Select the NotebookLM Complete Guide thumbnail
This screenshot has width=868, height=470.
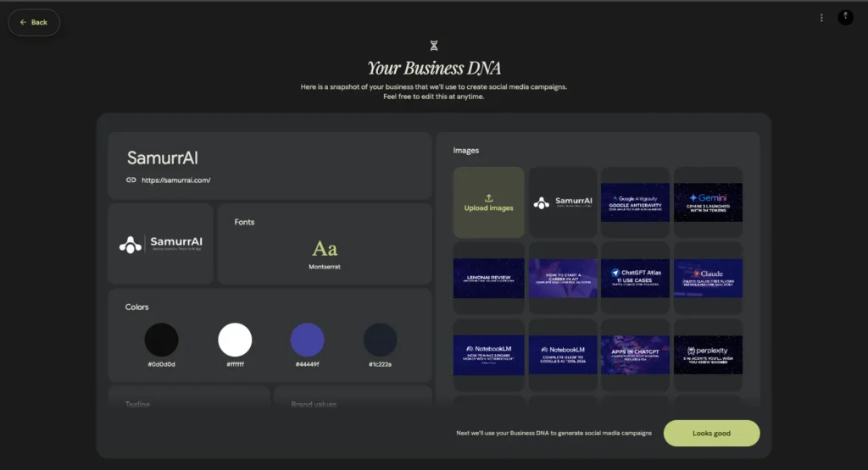(x=563, y=355)
